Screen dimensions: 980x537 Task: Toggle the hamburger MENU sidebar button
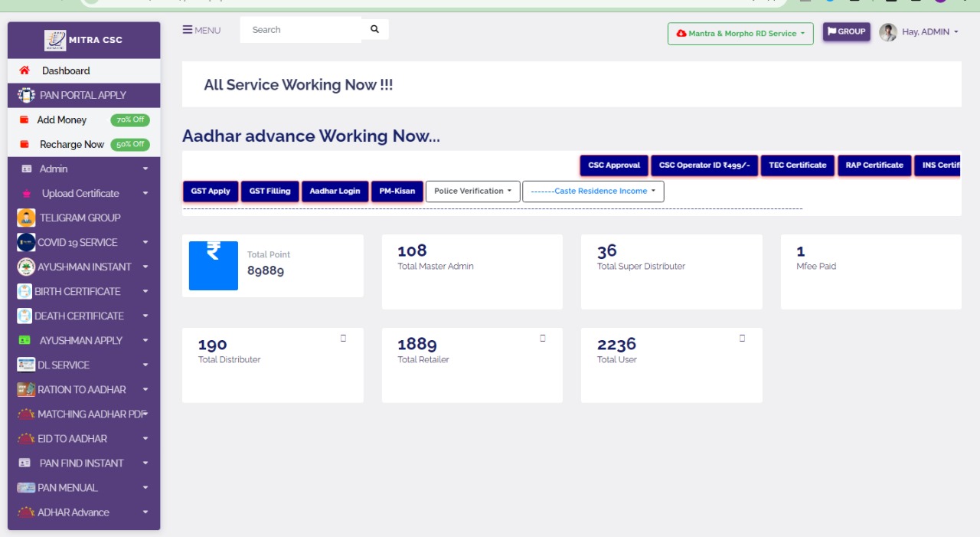pyautogui.click(x=201, y=30)
